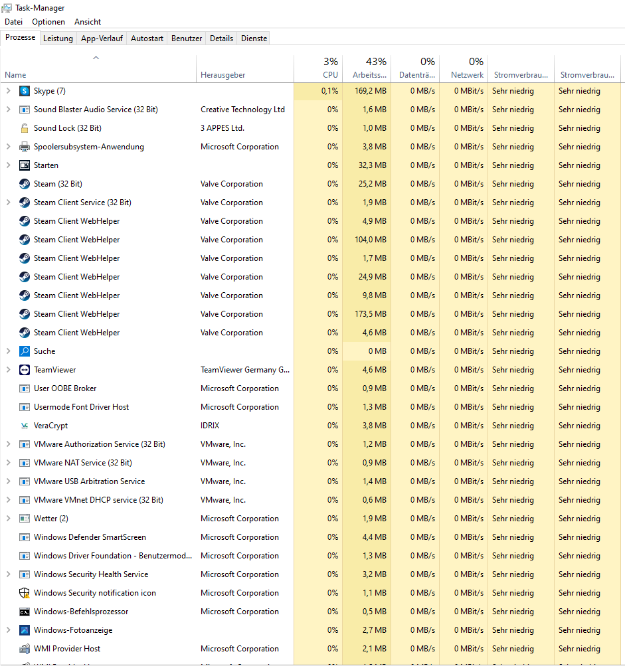The image size is (625, 672).
Task: Switch to the Leistung tab
Action: pos(58,39)
